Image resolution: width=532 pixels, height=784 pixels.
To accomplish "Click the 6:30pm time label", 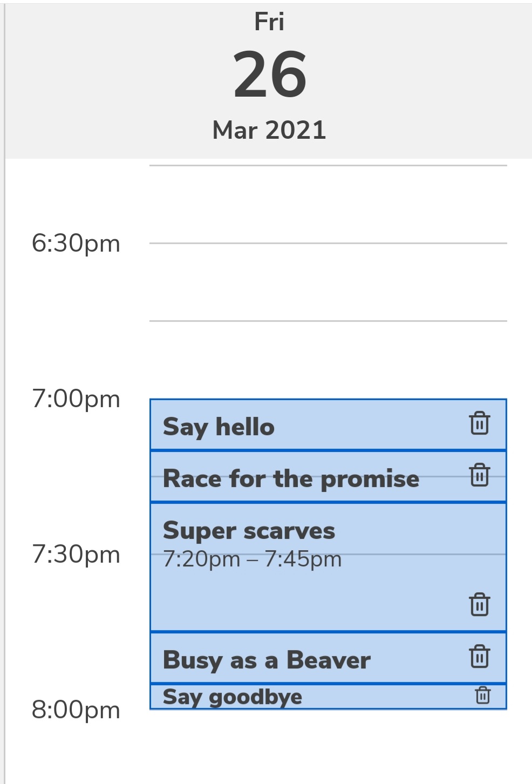I will (x=76, y=244).
